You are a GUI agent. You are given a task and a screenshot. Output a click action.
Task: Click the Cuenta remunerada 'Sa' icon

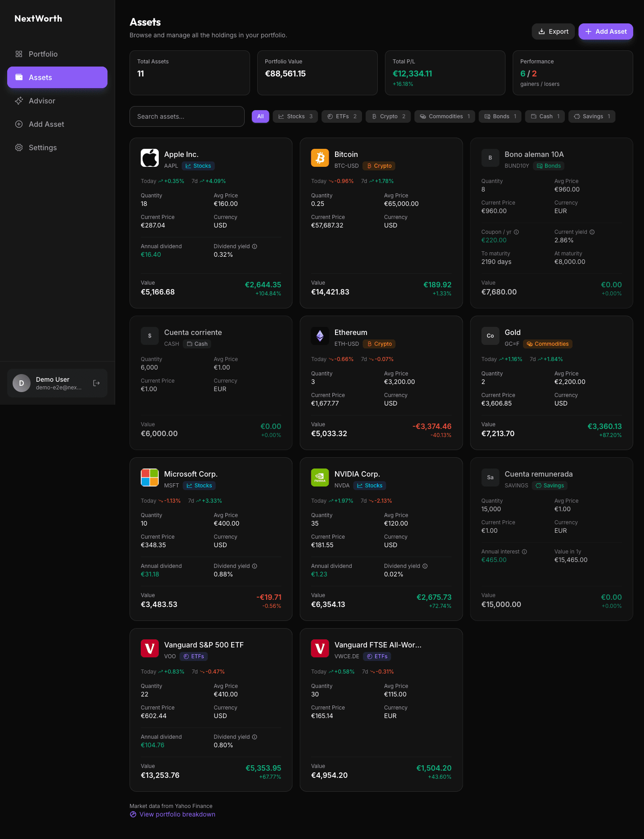pos(490,478)
